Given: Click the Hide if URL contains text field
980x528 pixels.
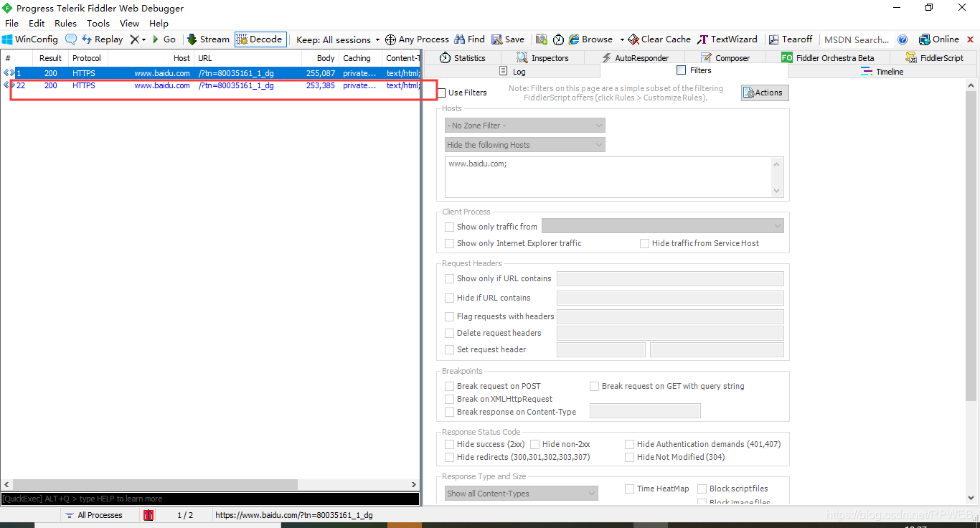Looking at the screenshot, I should point(670,298).
